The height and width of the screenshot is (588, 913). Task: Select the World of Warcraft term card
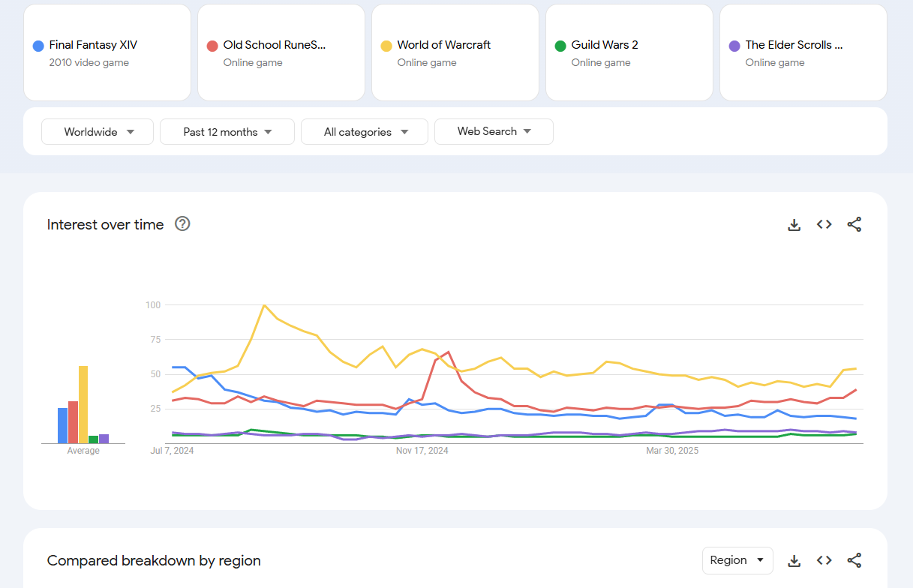tap(455, 52)
